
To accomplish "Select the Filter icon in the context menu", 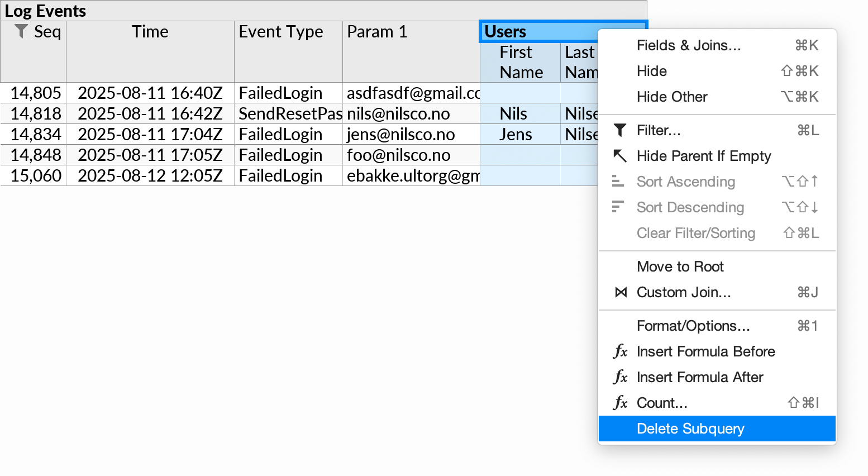I will point(619,130).
